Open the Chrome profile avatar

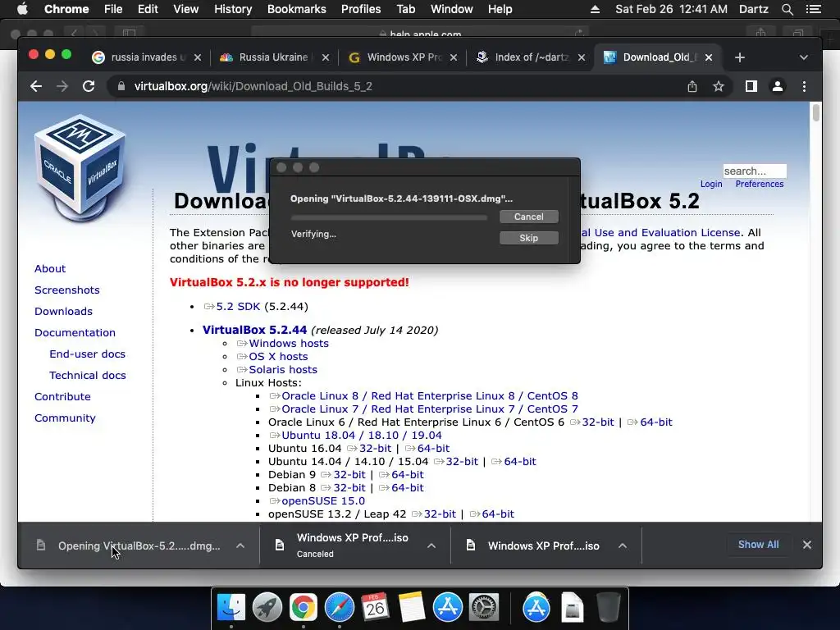(x=778, y=86)
